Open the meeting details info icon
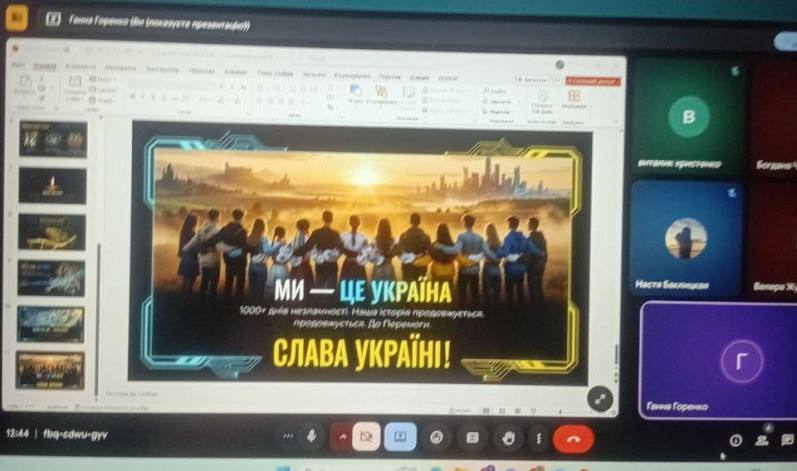This screenshot has height=471, width=797. (735, 441)
